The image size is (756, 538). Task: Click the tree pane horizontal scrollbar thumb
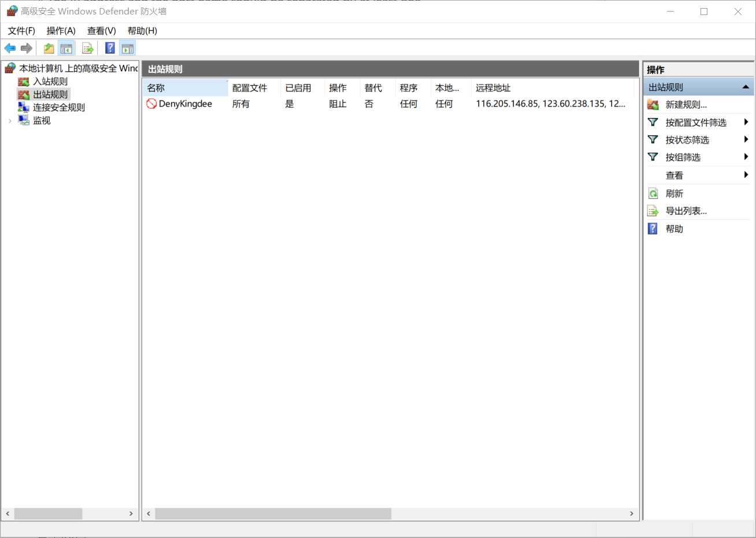point(48,514)
